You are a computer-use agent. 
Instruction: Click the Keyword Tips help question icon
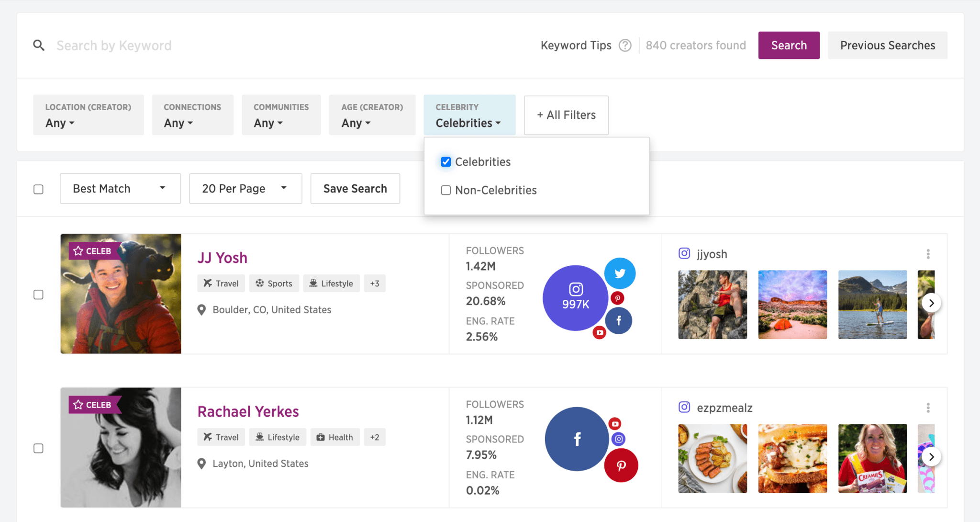click(x=625, y=45)
